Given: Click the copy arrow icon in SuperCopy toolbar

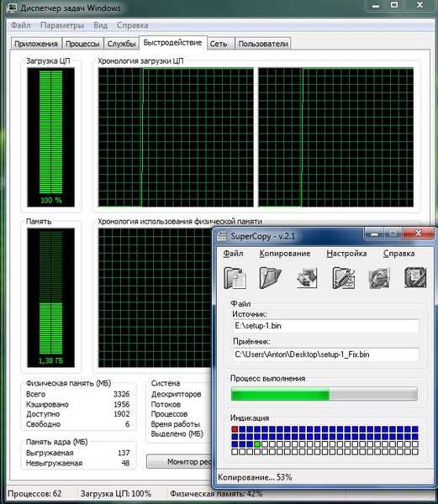Looking at the screenshot, I should point(307,278).
